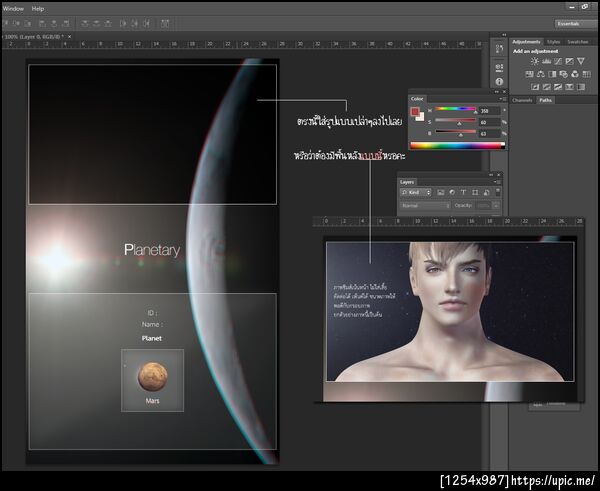Close the Layer 0 document tab

pos(69,37)
